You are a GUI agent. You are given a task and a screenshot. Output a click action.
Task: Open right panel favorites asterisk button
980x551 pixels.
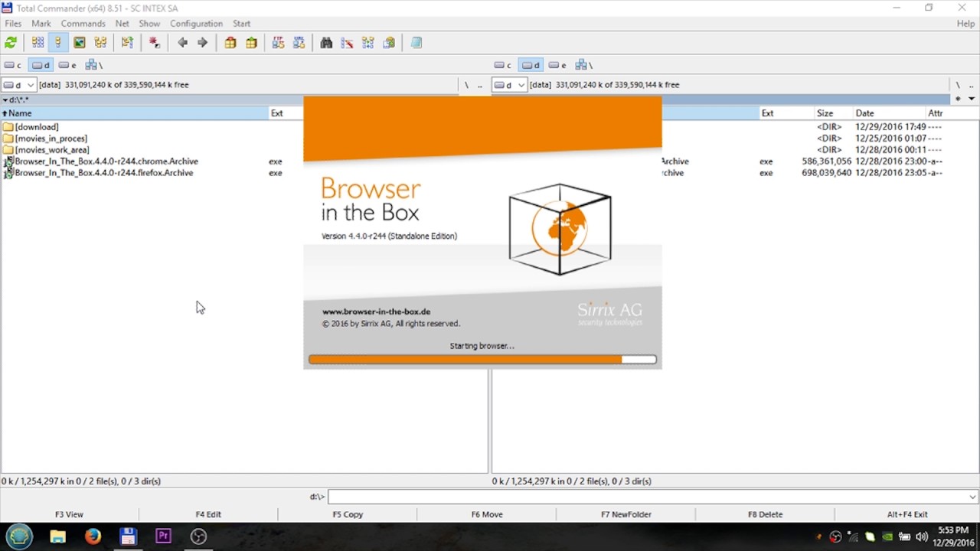click(x=958, y=99)
